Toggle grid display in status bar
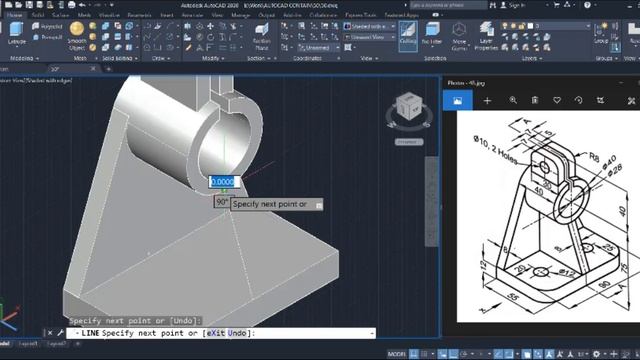 tap(414, 354)
